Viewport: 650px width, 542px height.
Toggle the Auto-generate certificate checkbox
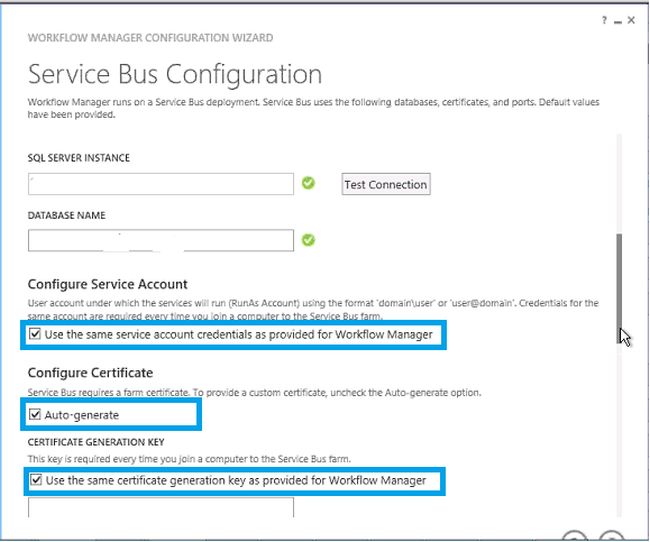pos(37,415)
